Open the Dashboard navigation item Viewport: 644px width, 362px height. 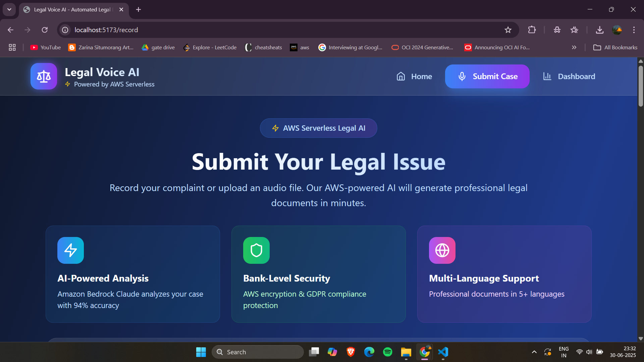[x=569, y=76]
